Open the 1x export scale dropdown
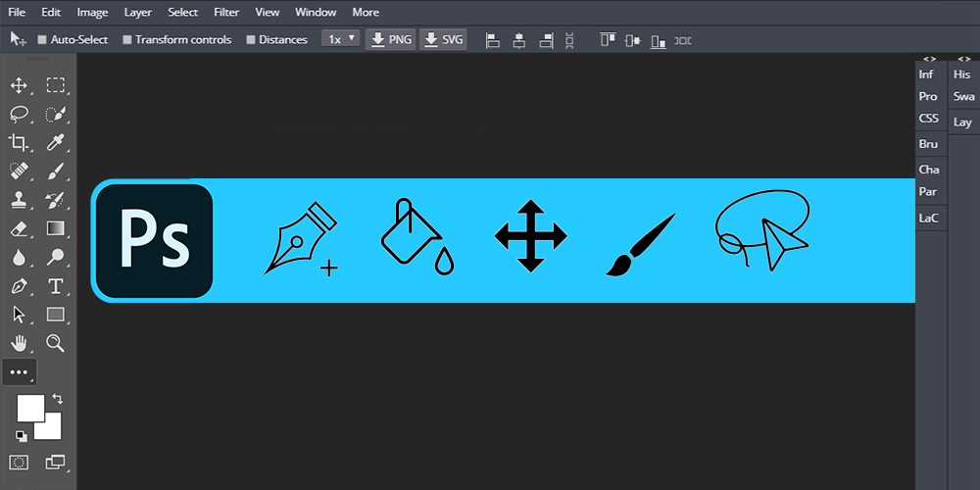 (341, 39)
